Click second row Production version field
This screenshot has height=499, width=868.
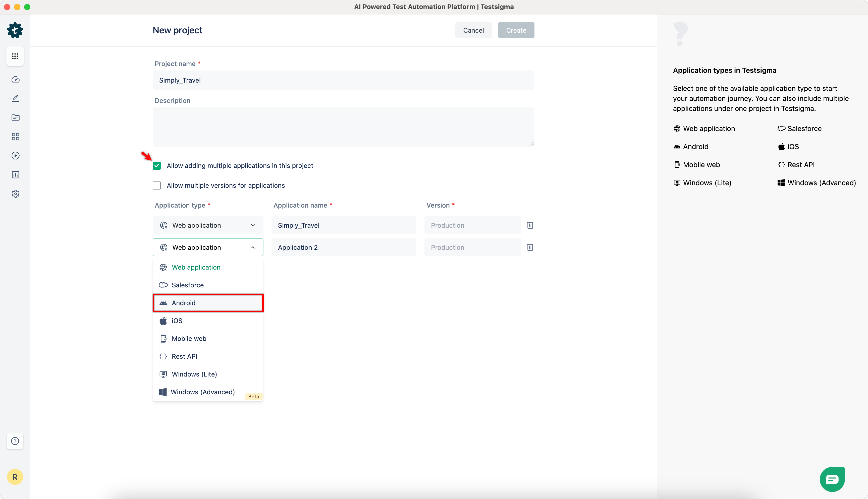click(472, 247)
